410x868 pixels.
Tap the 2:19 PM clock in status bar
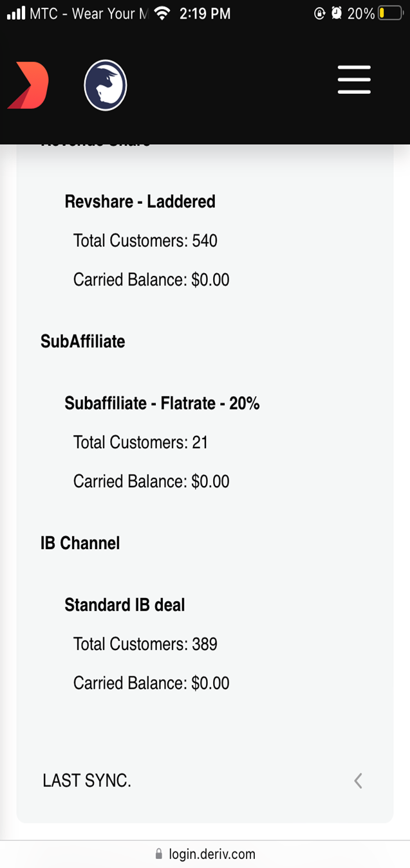[205, 14]
